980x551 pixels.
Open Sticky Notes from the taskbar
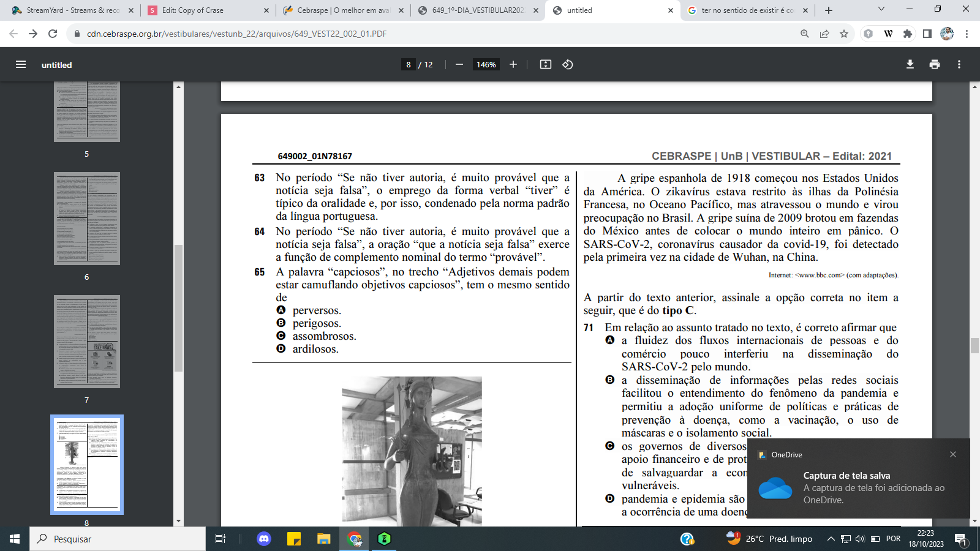coord(294,539)
